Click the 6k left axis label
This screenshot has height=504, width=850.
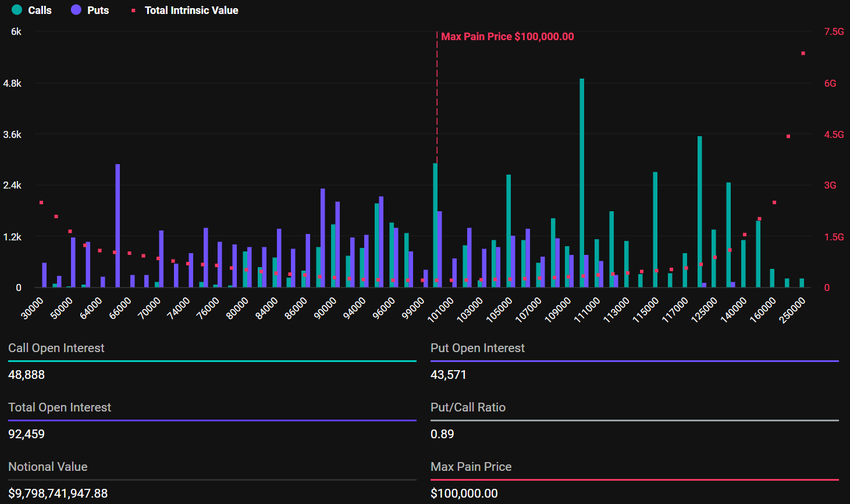16,32
